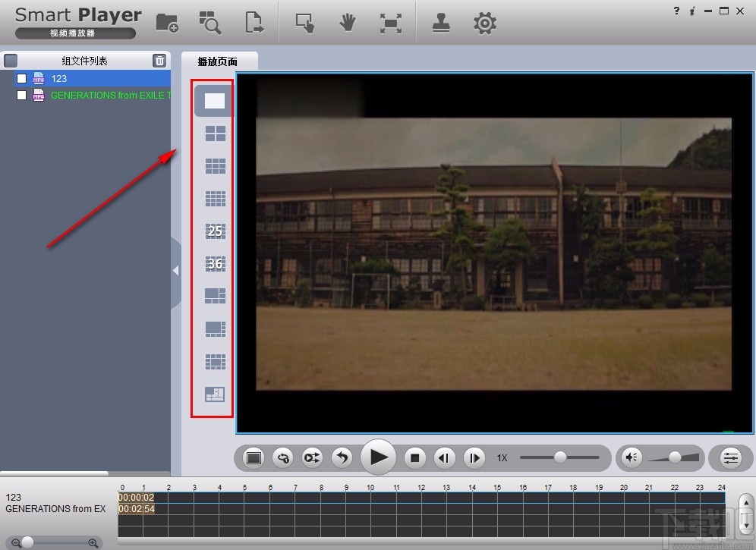
Task: Click the timeline zoom slider handle
Action: [27, 542]
